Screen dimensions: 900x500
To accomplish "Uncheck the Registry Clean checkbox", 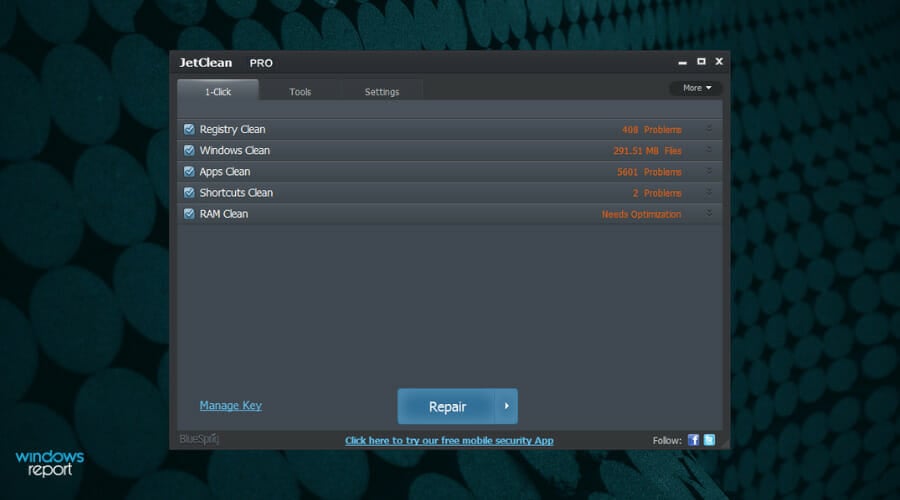I will [189, 129].
